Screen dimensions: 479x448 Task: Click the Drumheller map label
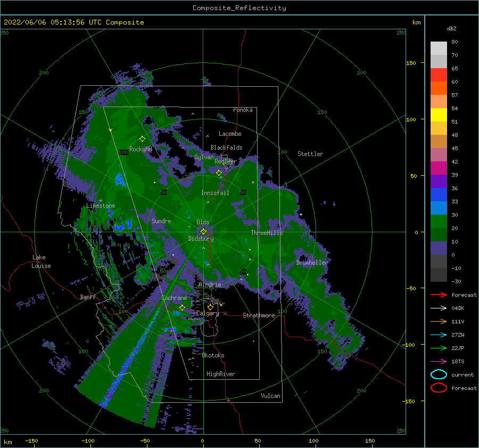click(x=312, y=263)
